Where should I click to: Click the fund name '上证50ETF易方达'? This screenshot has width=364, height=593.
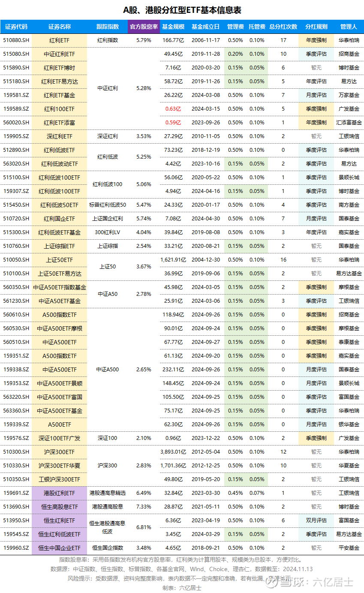click(x=59, y=274)
